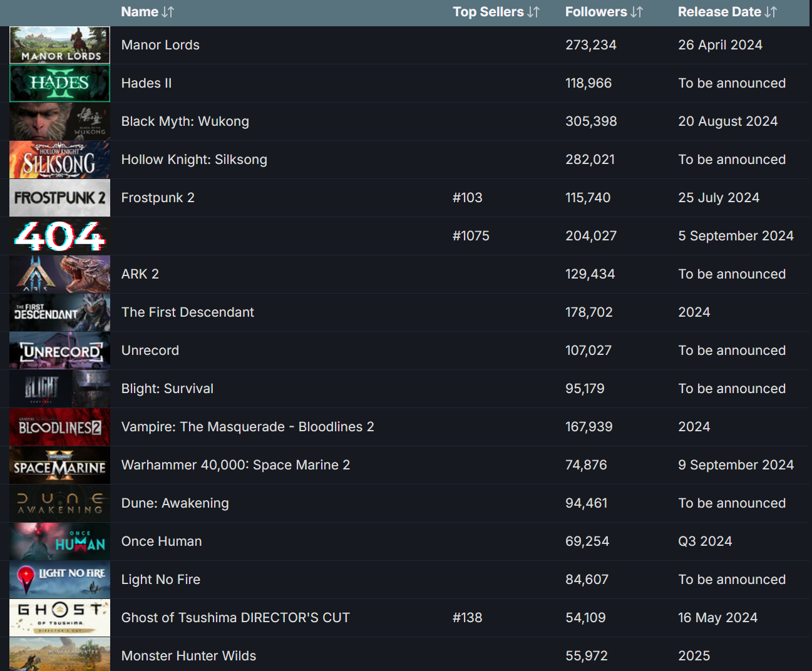This screenshot has height=671, width=812.
Task: Select the 305,398 followers value
Action: pos(591,121)
